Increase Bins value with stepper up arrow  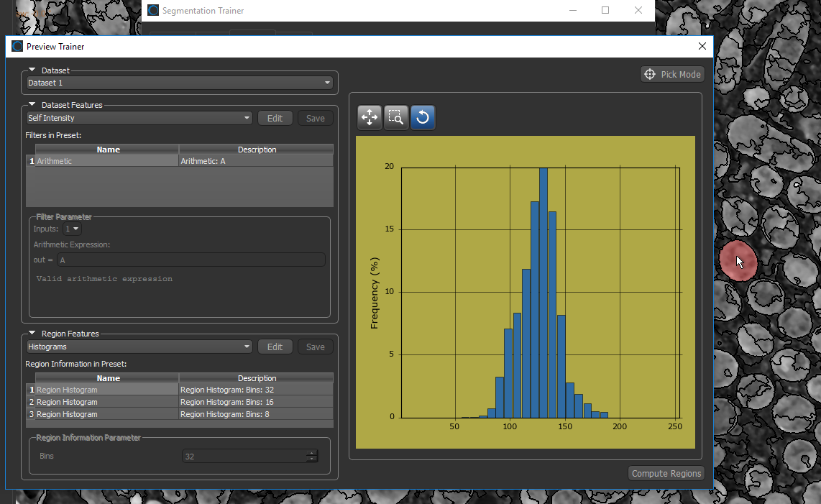click(x=312, y=453)
